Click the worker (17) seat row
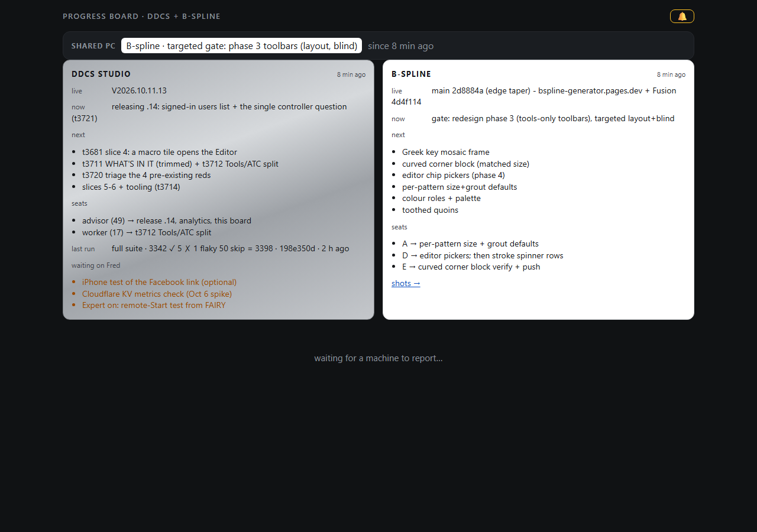The height and width of the screenshot is (532, 757). tap(147, 232)
